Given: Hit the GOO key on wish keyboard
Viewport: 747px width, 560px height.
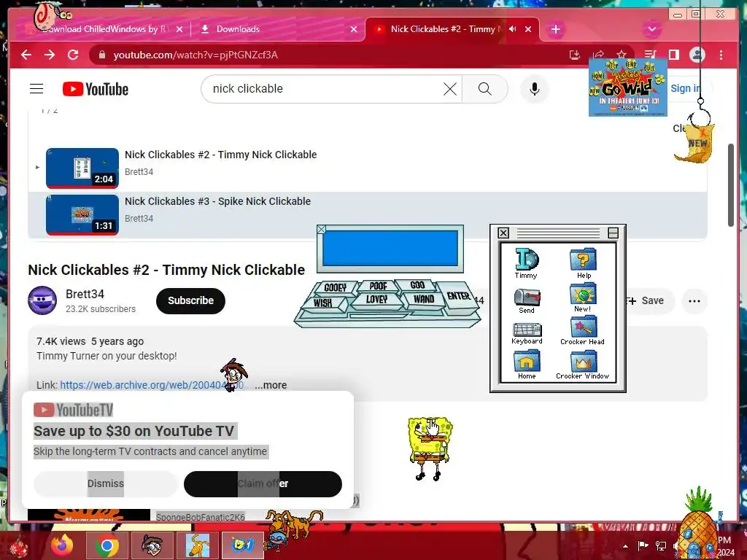Looking at the screenshot, I should click(x=417, y=285).
